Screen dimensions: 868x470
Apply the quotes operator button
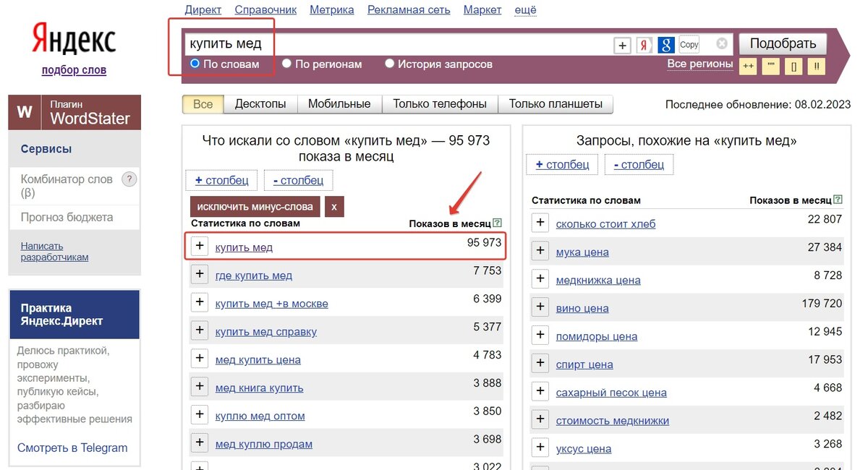coord(771,65)
